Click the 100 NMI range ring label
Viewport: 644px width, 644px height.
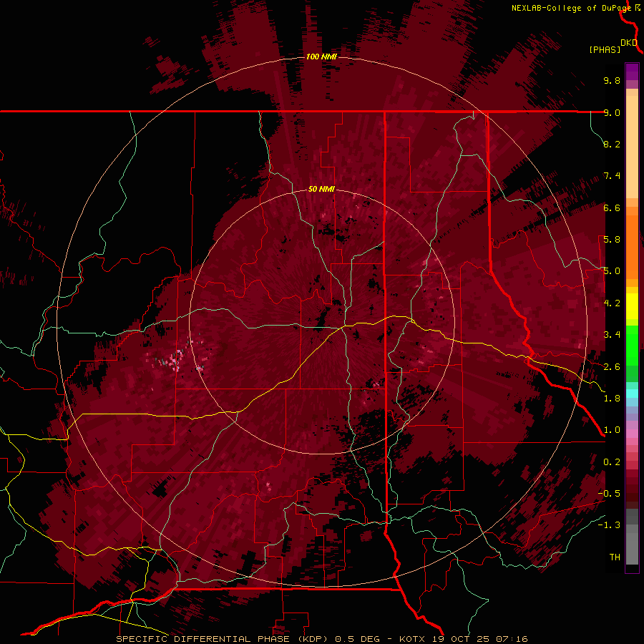click(x=321, y=57)
